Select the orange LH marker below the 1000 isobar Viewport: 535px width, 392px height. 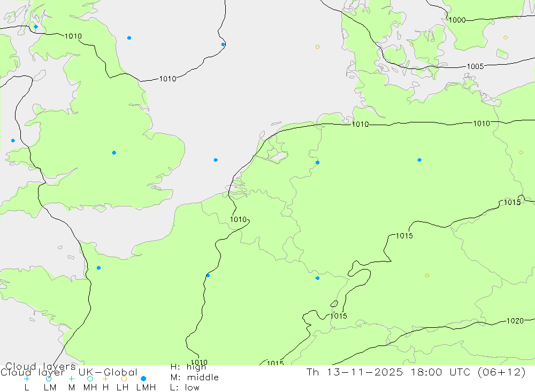pyautogui.click(x=506, y=37)
